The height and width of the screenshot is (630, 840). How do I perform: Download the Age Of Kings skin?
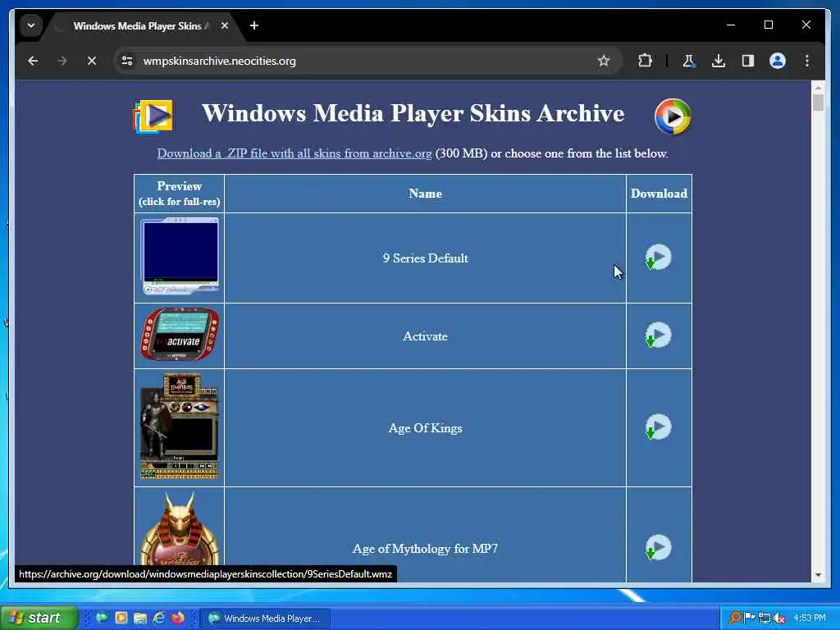[659, 427]
